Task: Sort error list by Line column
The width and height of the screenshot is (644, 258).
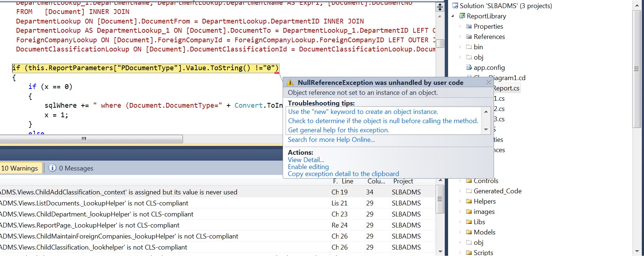Action: [347, 181]
